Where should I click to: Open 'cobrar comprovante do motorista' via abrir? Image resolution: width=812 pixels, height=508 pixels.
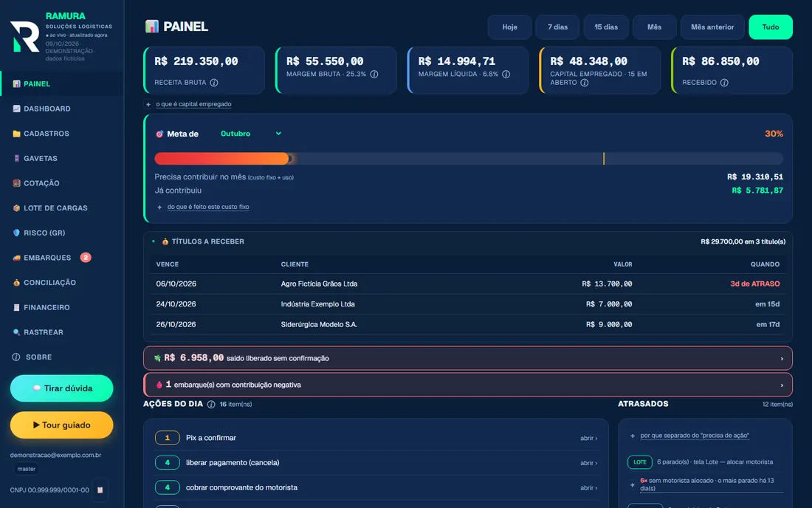tap(588, 488)
